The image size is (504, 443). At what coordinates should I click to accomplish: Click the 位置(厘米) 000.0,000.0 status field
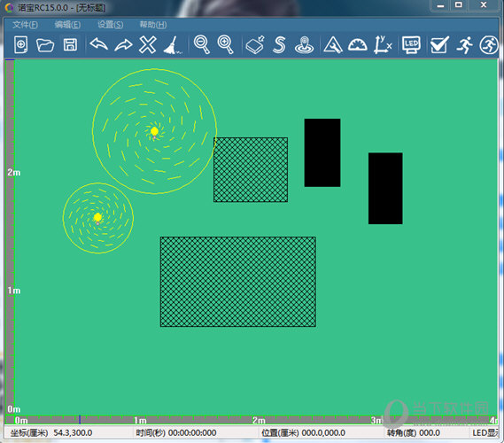[x=303, y=432]
